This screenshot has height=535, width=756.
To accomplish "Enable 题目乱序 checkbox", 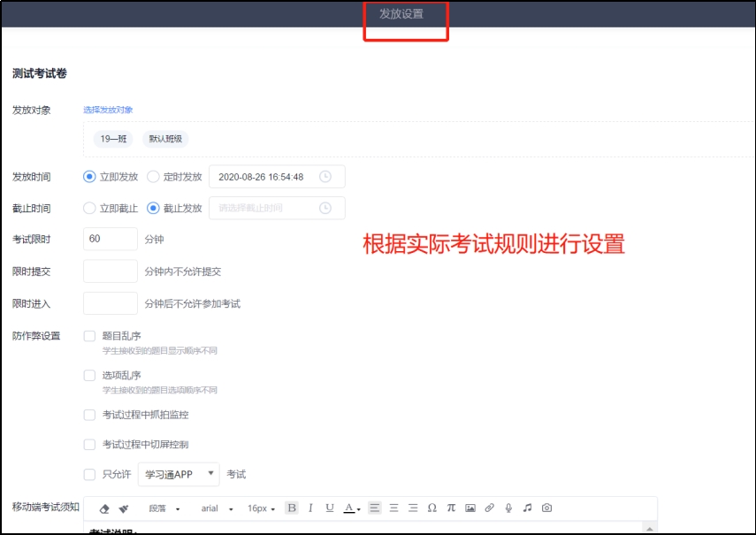I will coord(89,336).
